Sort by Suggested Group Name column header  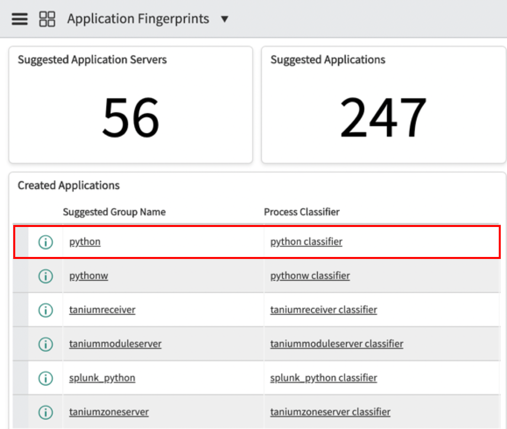pos(114,212)
